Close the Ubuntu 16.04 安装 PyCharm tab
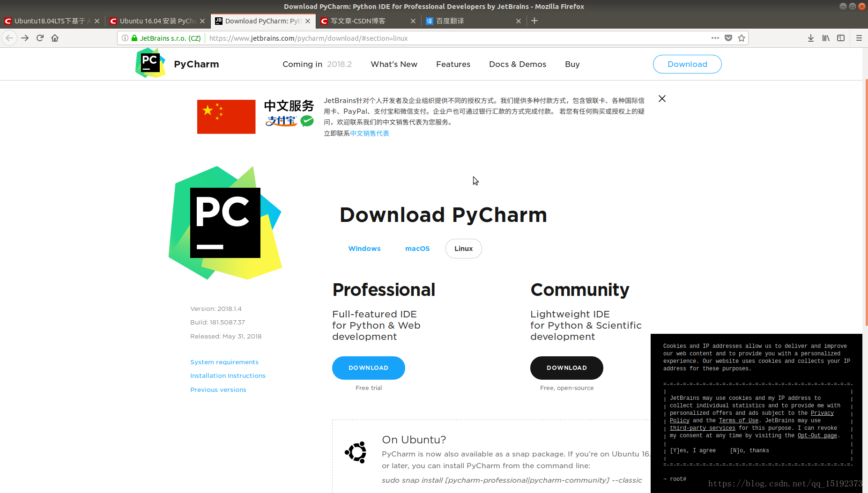The width and height of the screenshot is (868, 493). click(202, 21)
